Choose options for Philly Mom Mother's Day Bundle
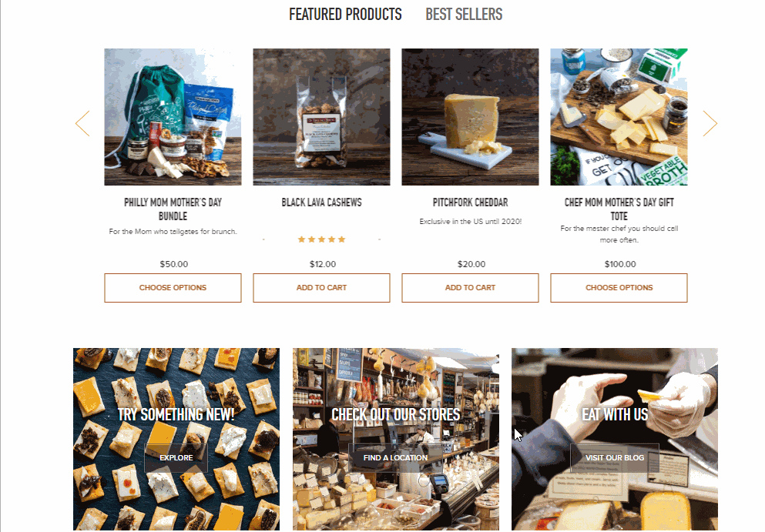 [173, 288]
